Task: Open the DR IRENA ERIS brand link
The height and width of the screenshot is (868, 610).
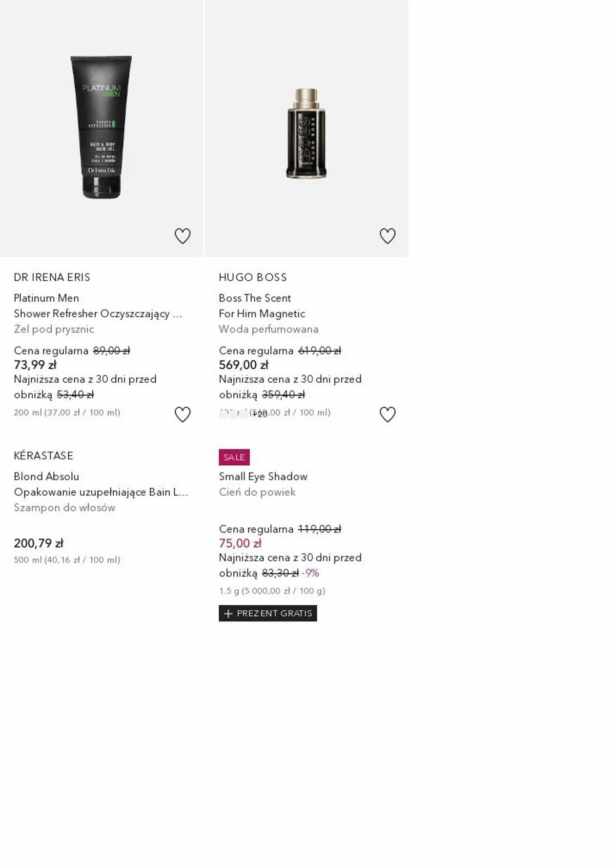Action: (x=52, y=277)
